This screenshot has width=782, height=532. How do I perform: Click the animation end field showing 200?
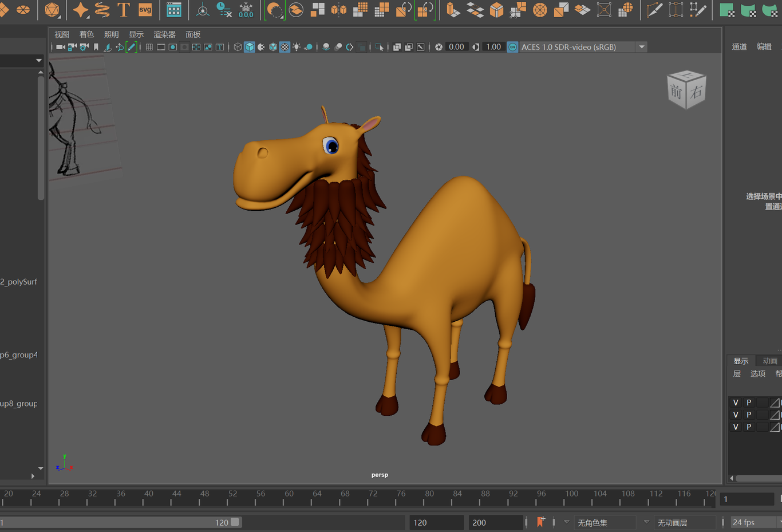(x=496, y=522)
